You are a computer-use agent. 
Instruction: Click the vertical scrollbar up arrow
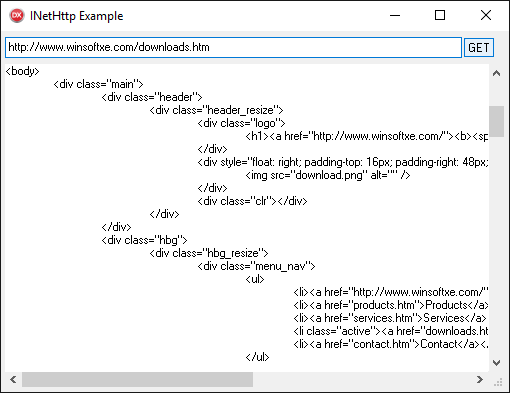click(x=497, y=73)
